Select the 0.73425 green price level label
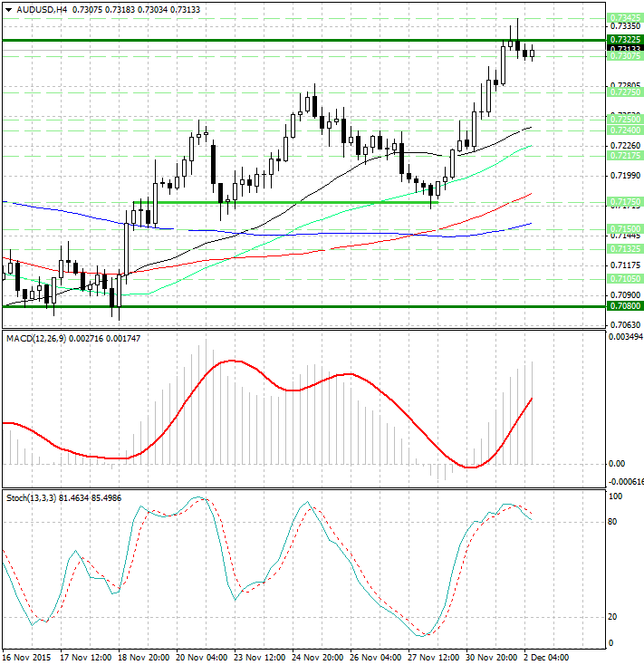Viewport: 644px width, 665px height. tap(625, 18)
